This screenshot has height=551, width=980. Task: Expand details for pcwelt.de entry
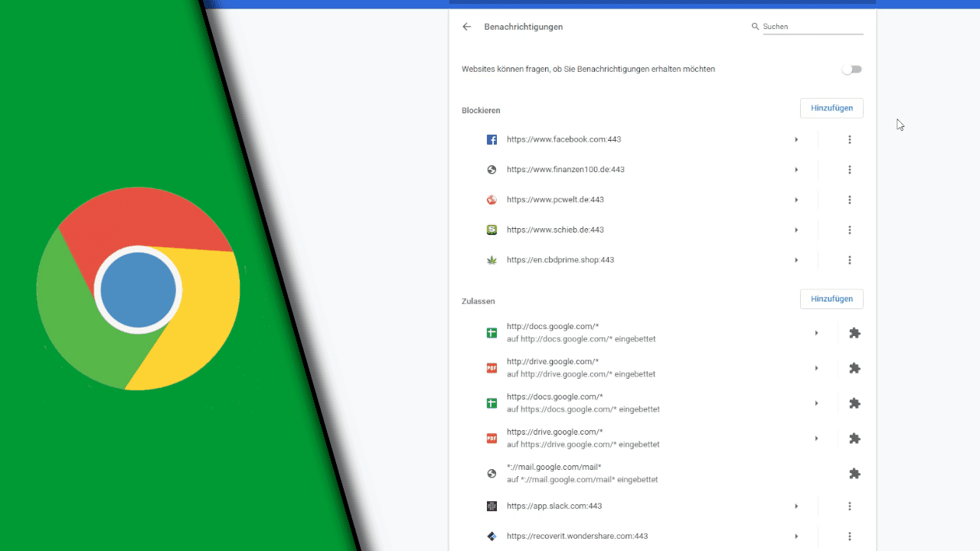pos(796,200)
